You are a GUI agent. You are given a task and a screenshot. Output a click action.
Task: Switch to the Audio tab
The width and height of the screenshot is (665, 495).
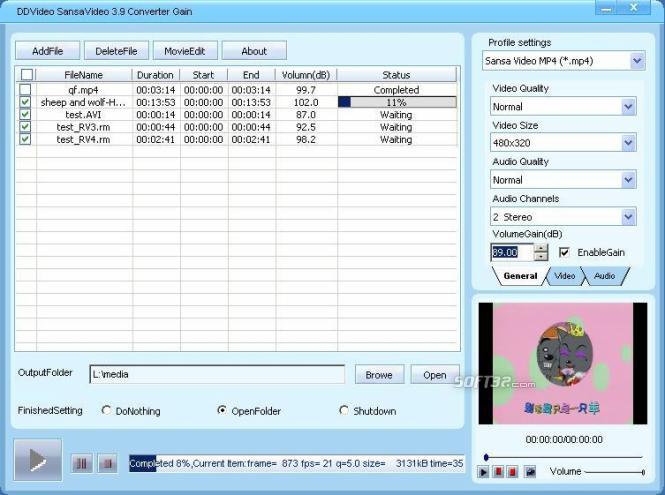tap(604, 276)
